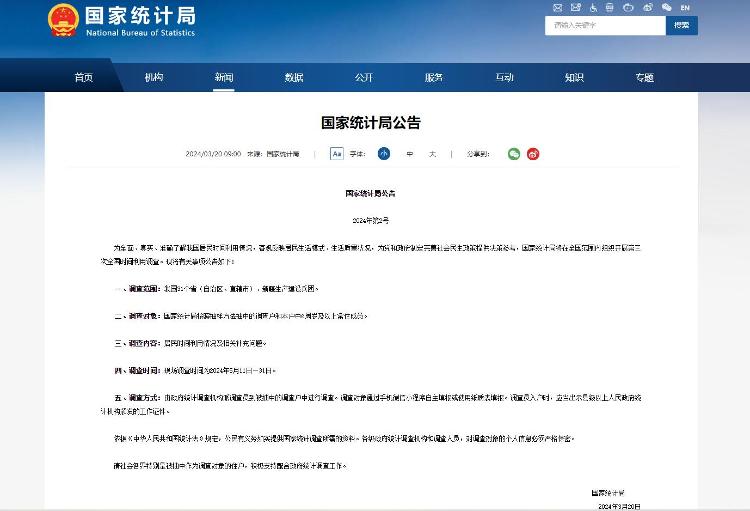Click the 2024/03/20 09:00 publish timestamp
750x511 pixels.
213,154
